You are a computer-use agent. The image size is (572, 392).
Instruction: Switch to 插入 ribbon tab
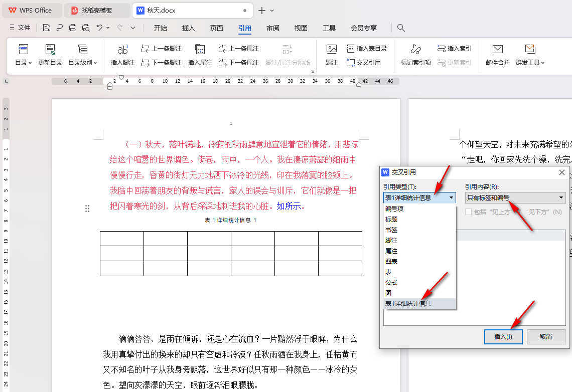click(188, 28)
